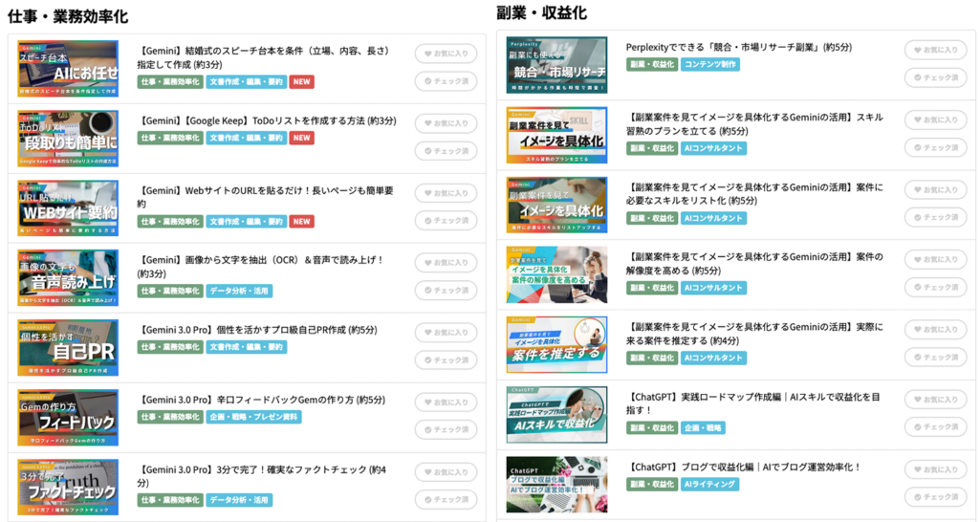Open the ファクトチェック thumbnail

68,487
